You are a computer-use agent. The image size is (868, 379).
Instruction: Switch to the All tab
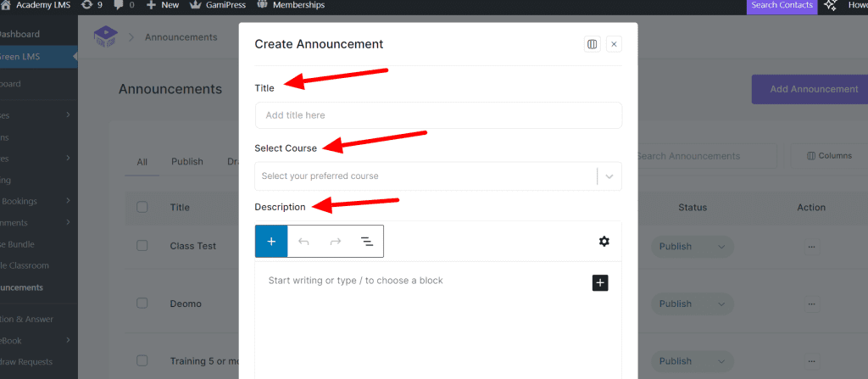[142, 162]
